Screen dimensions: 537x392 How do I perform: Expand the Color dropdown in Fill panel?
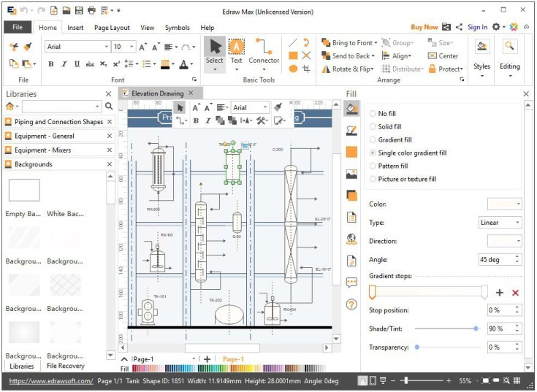click(505, 204)
